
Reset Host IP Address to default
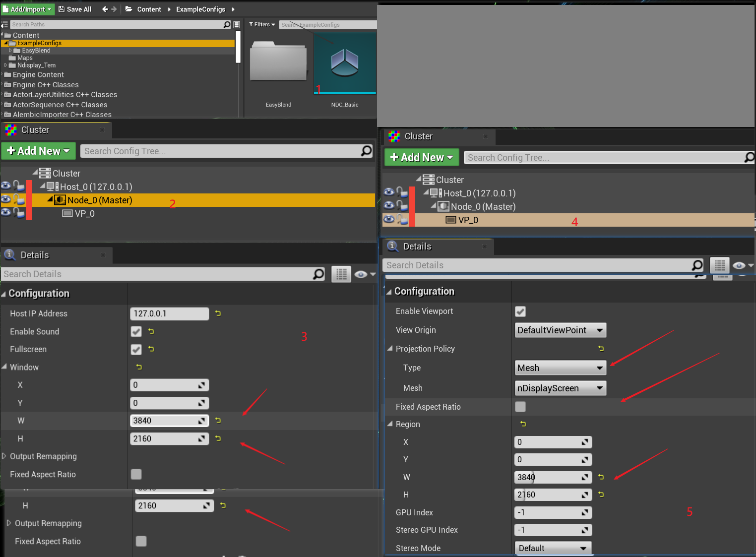click(218, 313)
